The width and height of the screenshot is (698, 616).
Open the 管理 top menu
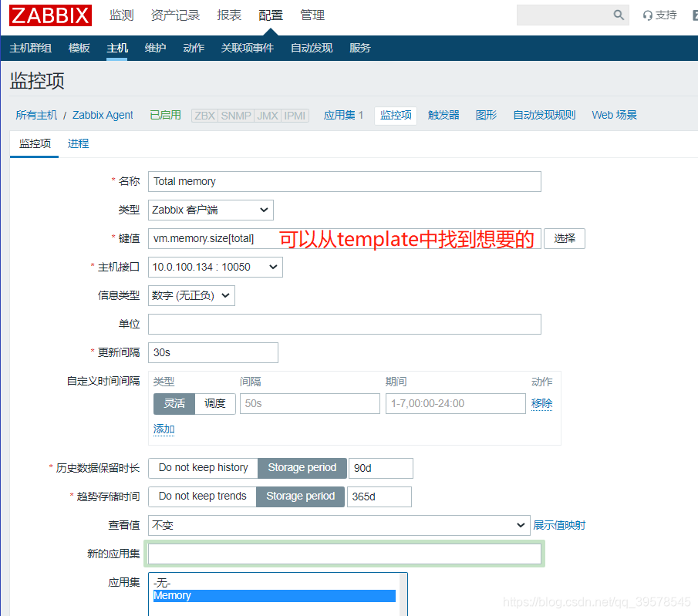[312, 15]
